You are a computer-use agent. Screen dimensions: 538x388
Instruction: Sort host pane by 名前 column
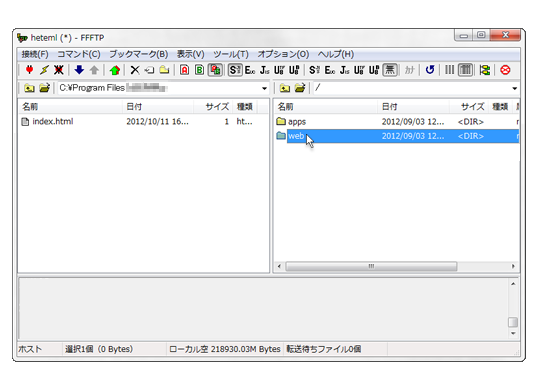[326, 107]
